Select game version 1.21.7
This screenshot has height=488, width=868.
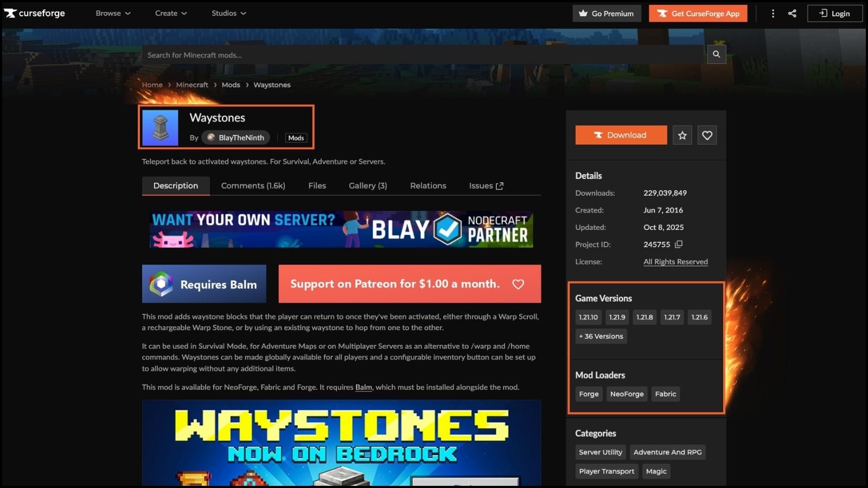(672, 317)
